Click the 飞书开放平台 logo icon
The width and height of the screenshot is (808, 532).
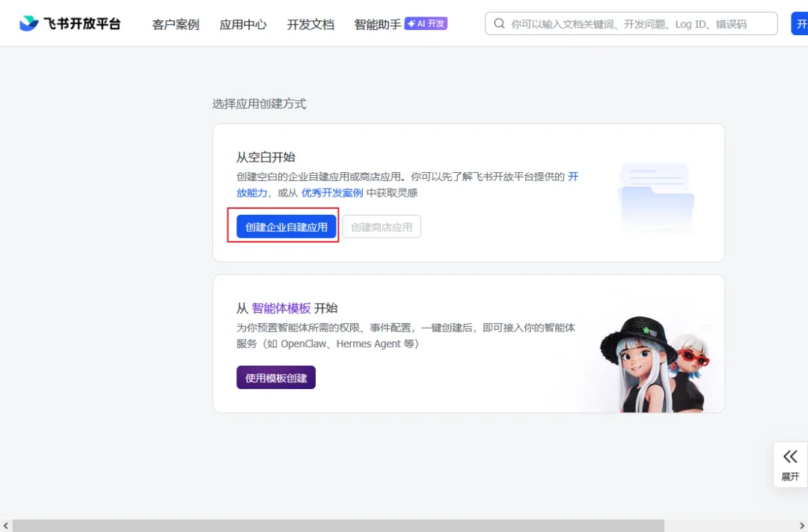[x=28, y=22]
